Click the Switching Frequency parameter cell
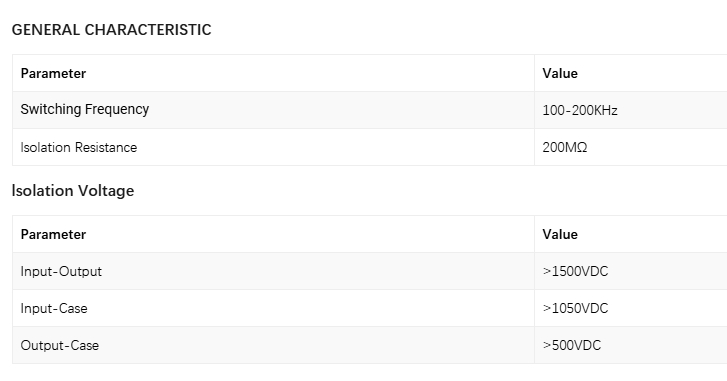Viewport: 727px width, 381px height. click(x=273, y=110)
